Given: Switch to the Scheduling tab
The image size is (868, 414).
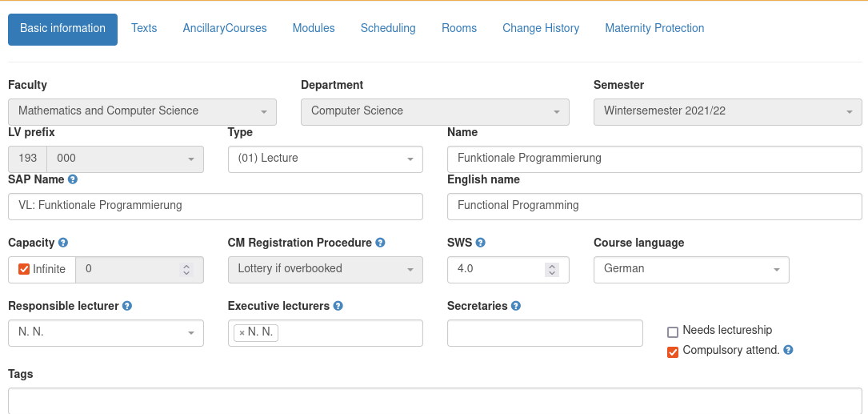Looking at the screenshot, I should pyautogui.click(x=388, y=28).
